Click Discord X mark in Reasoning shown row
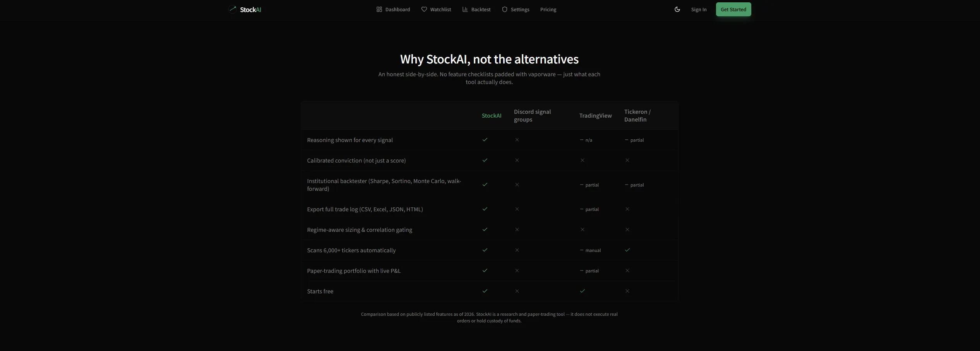Viewport: 980px width, 351px height. [x=517, y=140]
